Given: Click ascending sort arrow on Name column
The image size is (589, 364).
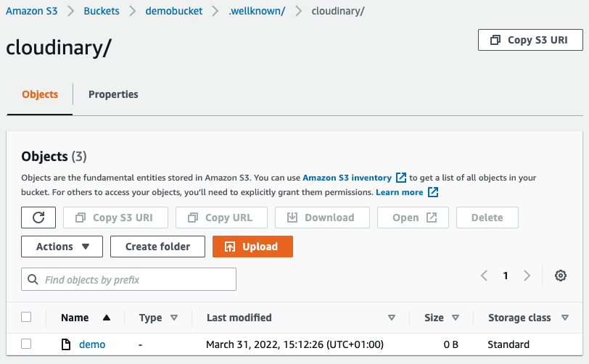Looking at the screenshot, I should pyautogui.click(x=107, y=318).
